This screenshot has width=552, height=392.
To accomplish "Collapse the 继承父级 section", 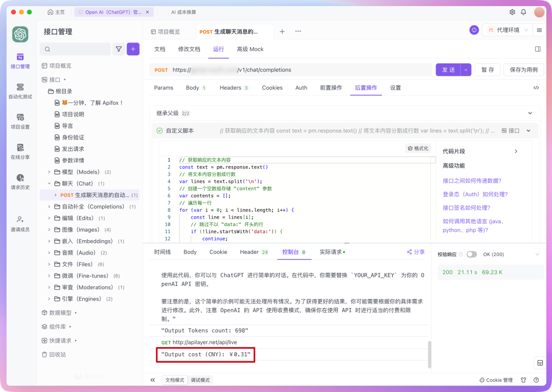I will pyautogui.click(x=530, y=113).
